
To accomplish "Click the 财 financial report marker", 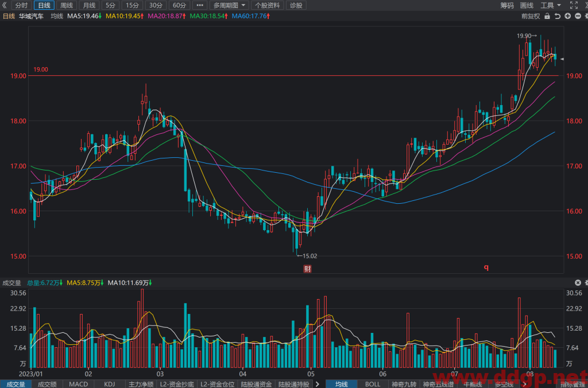I will [x=308, y=269].
